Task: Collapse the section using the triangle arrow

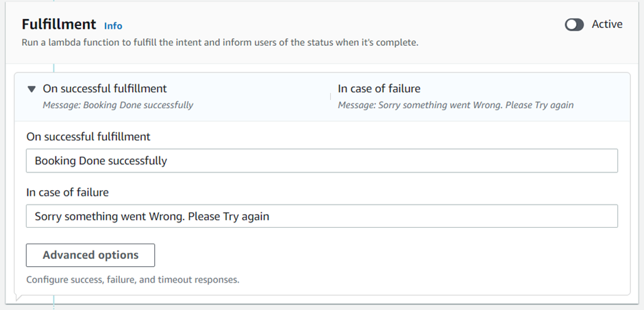Action: tap(31, 89)
